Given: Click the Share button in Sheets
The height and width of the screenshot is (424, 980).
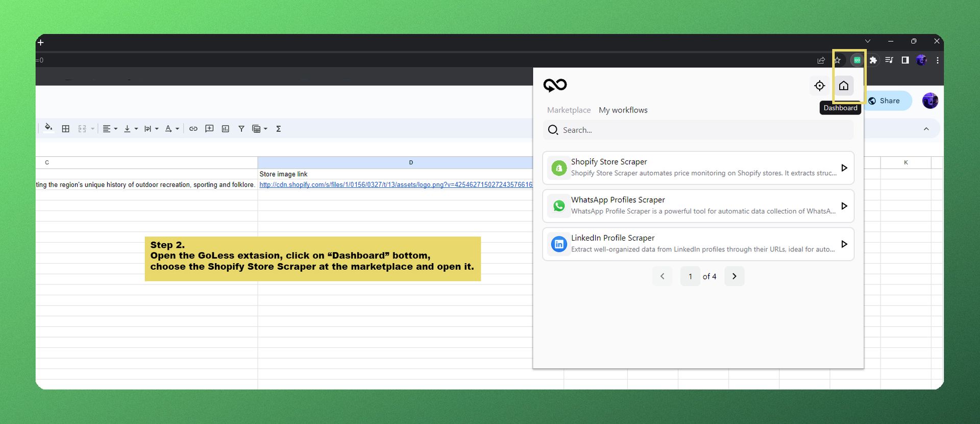Looking at the screenshot, I should 887,101.
